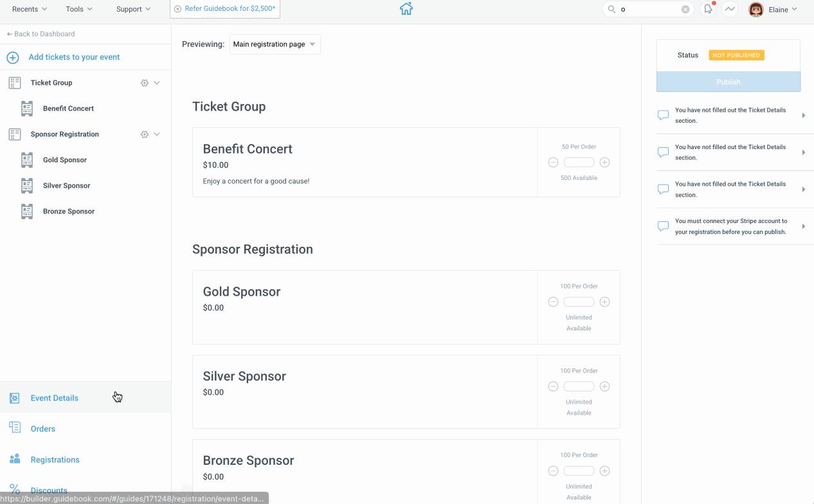Screen dimensions: 814x504
Task: Open the Main registration page dropdown
Action: coord(275,44)
